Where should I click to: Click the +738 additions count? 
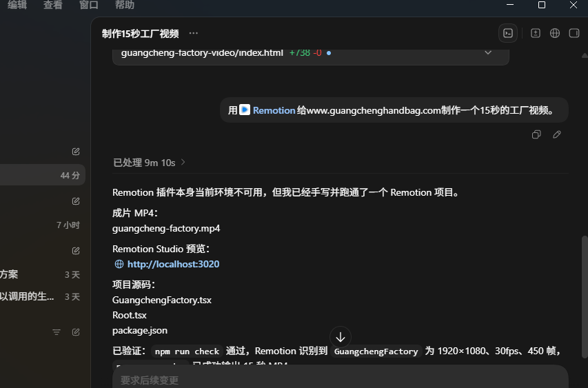(x=300, y=53)
